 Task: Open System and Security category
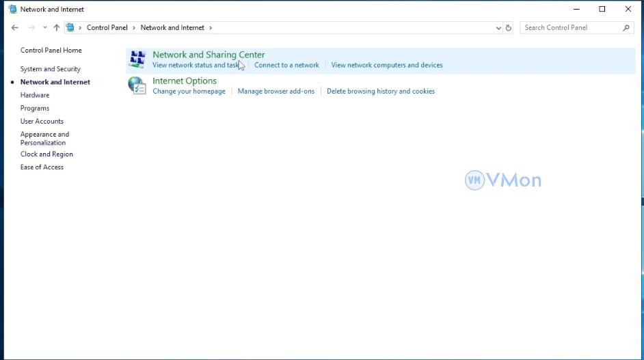tap(50, 69)
